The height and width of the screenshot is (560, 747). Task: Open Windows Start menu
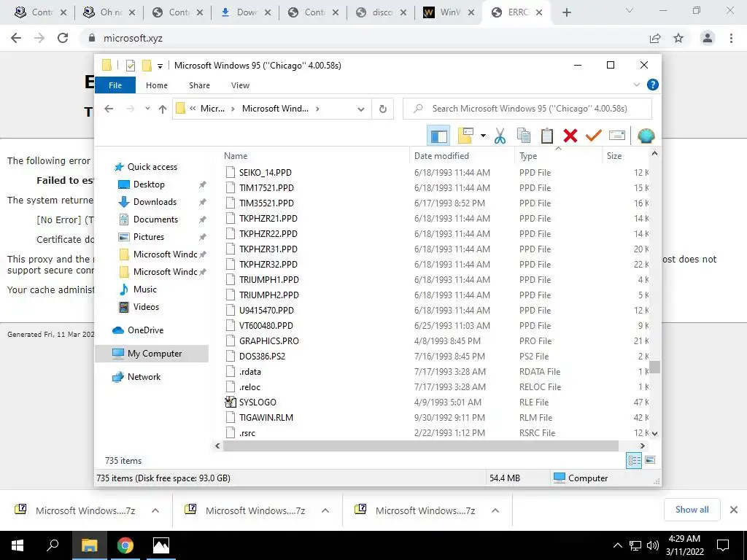[x=18, y=545]
